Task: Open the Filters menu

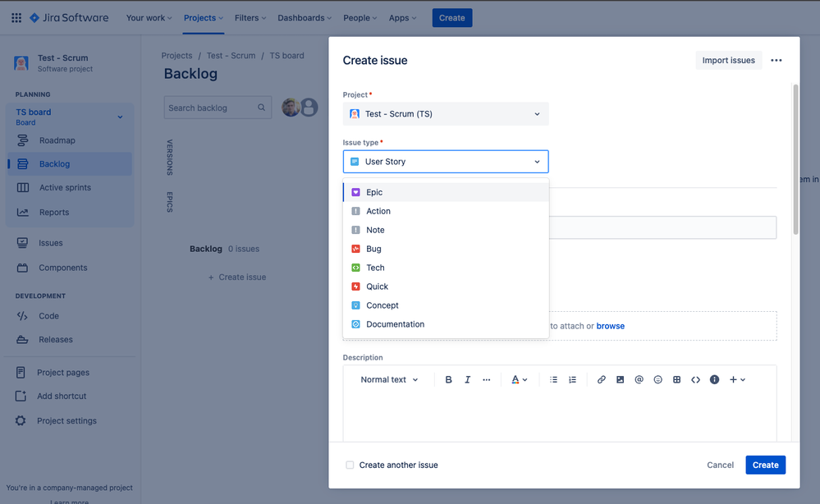Action: pyautogui.click(x=250, y=18)
